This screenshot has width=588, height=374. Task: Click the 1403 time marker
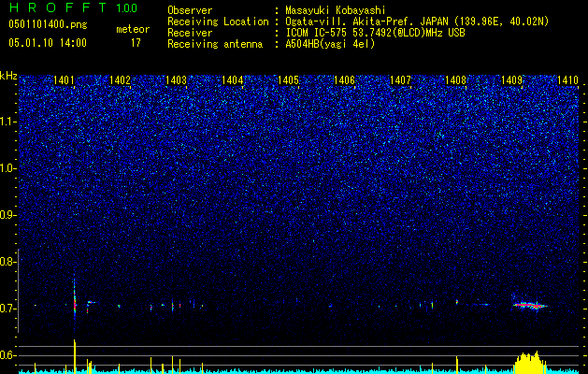[x=176, y=80]
